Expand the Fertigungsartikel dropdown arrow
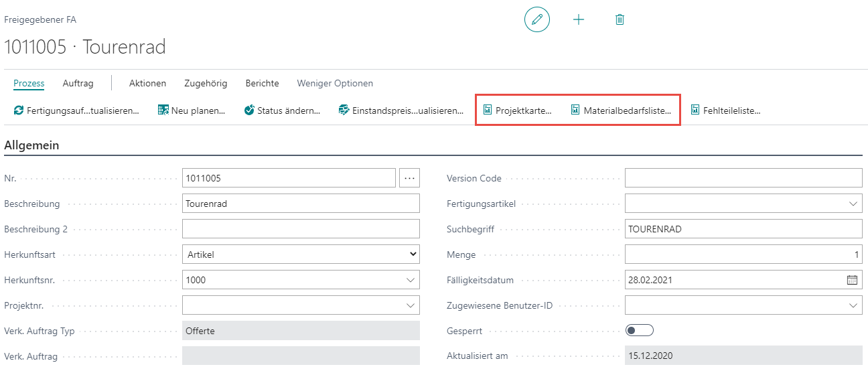This screenshot has width=868, height=379. [x=853, y=204]
